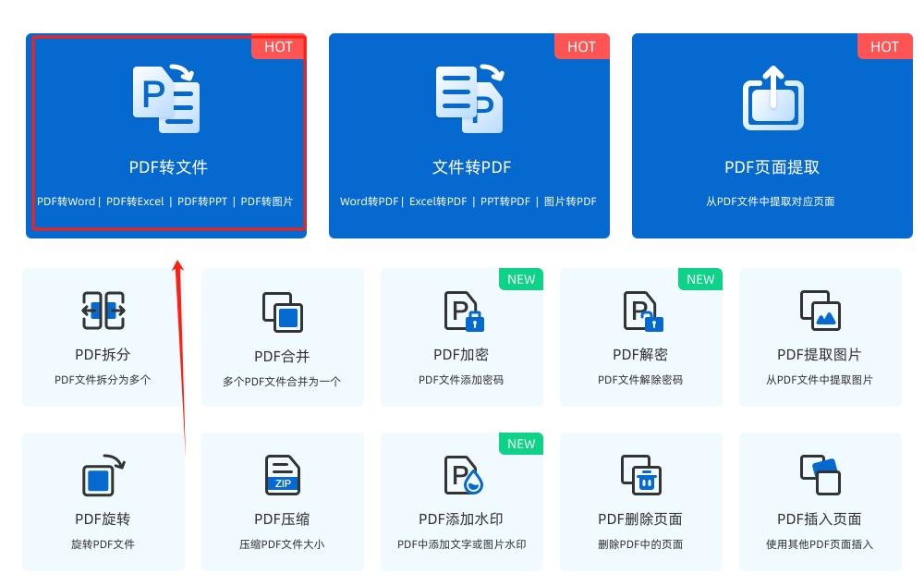Select the Excel转PDF link
924x586 pixels.
point(439,201)
